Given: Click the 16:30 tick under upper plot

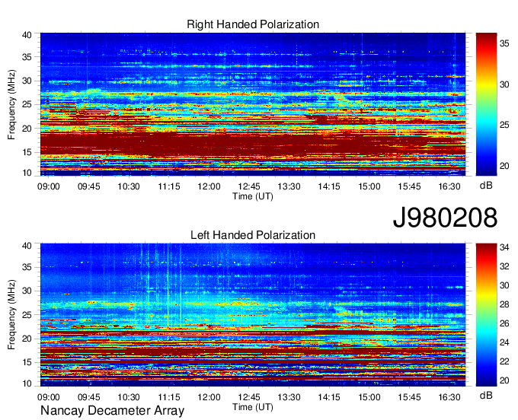Looking at the screenshot, I should (449, 186).
